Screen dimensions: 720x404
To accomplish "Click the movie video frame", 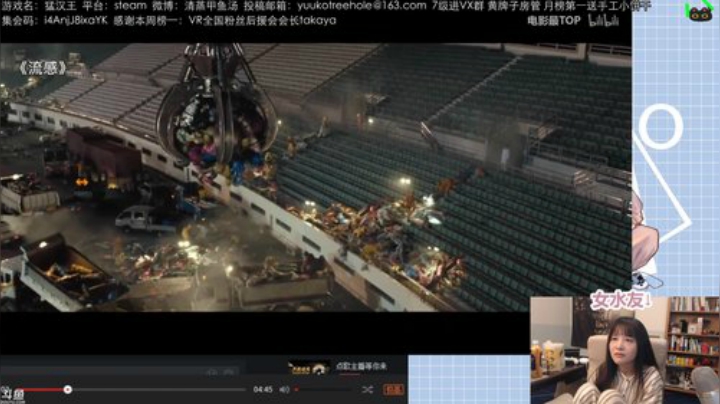I will 316,177.
